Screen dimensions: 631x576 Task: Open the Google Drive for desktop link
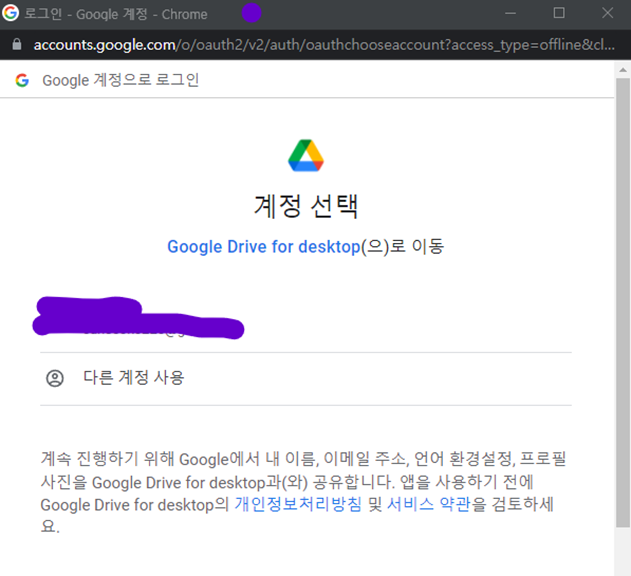click(x=264, y=246)
